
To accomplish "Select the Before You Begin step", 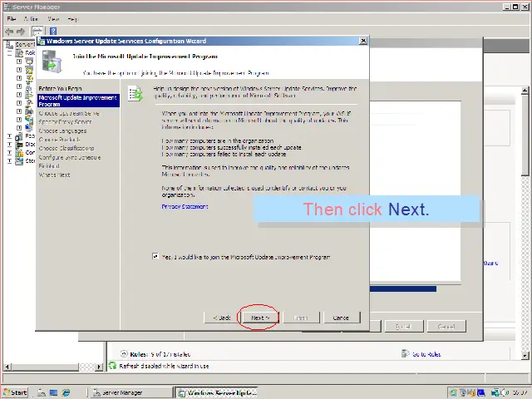I will (60, 89).
